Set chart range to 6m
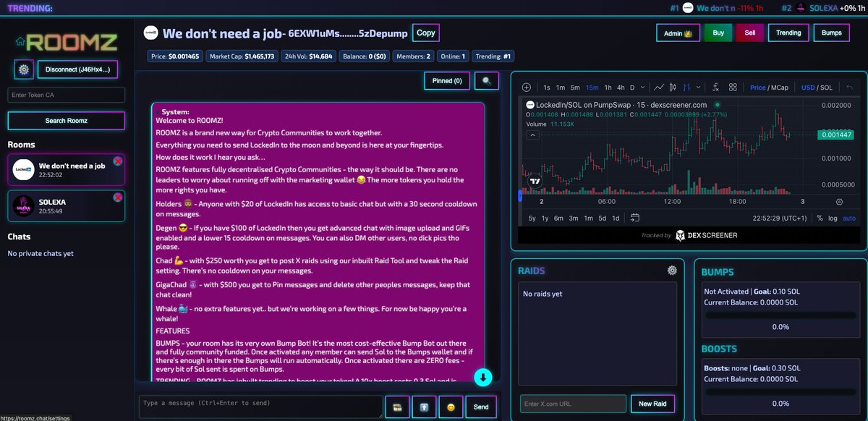This screenshot has width=868, height=421. 559,218
